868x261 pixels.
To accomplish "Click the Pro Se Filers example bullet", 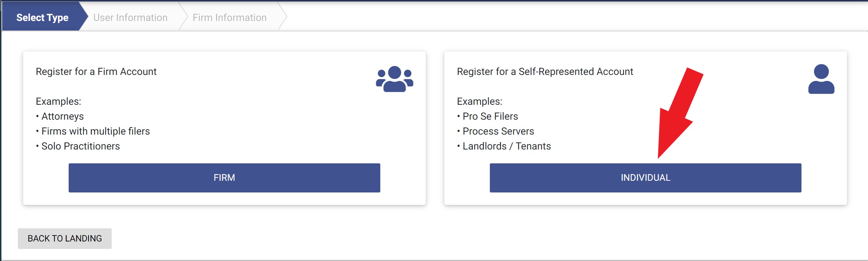I will [x=487, y=116].
